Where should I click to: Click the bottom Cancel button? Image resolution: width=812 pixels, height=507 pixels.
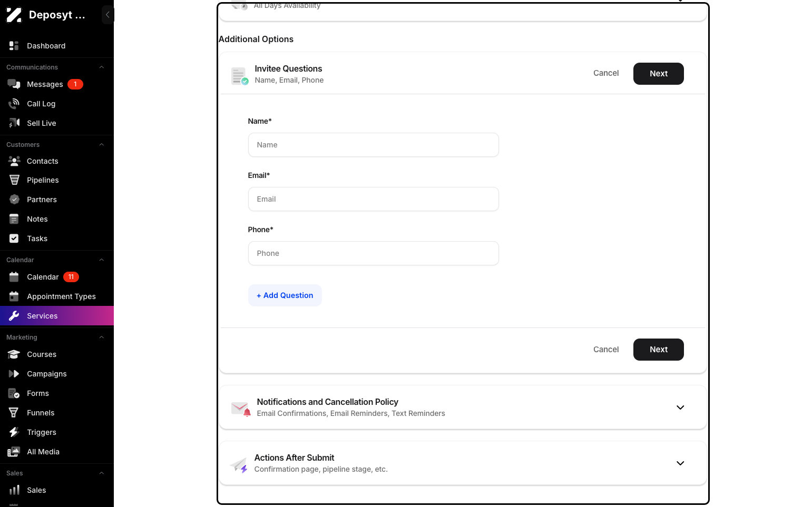[x=606, y=350]
